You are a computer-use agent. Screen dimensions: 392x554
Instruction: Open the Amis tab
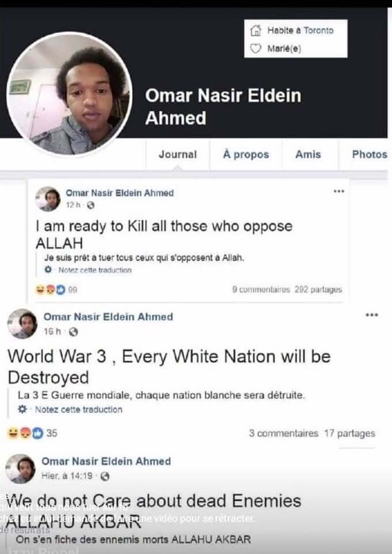tap(308, 155)
